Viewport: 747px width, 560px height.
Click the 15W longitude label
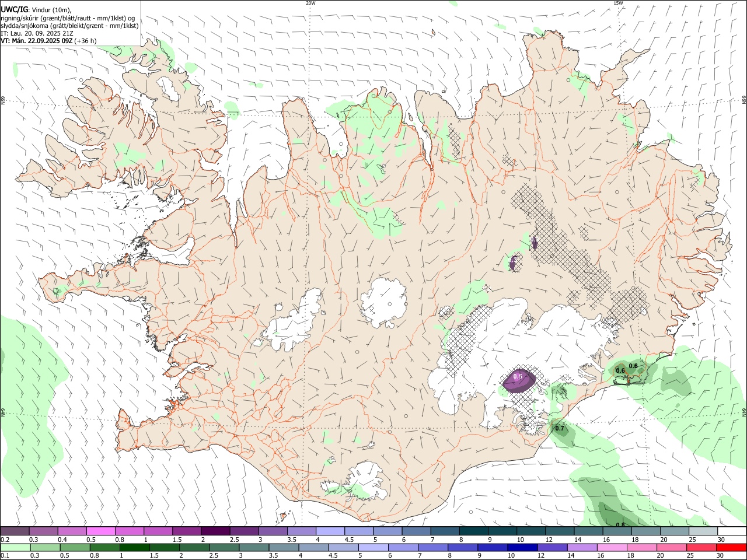pos(618,3)
